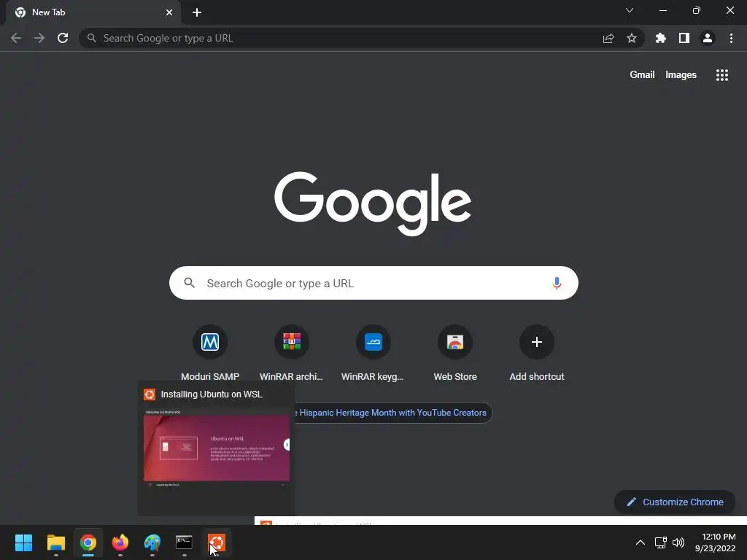Click the Google logo
Screen dimensions: 747x560
click(373, 203)
